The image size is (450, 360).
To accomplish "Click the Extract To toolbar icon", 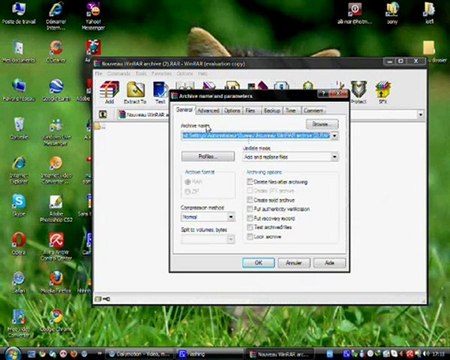I will click(135, 92).
